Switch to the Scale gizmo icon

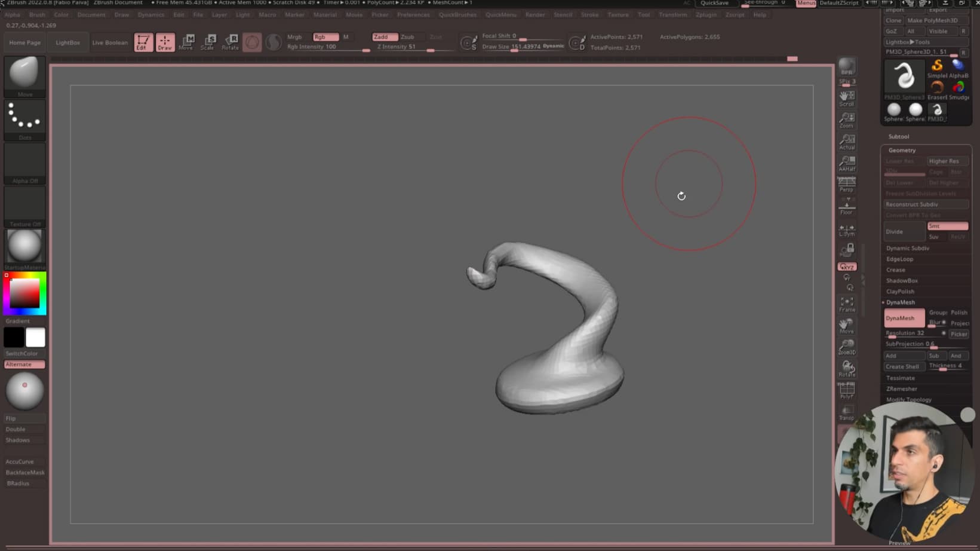click(208, 42)
